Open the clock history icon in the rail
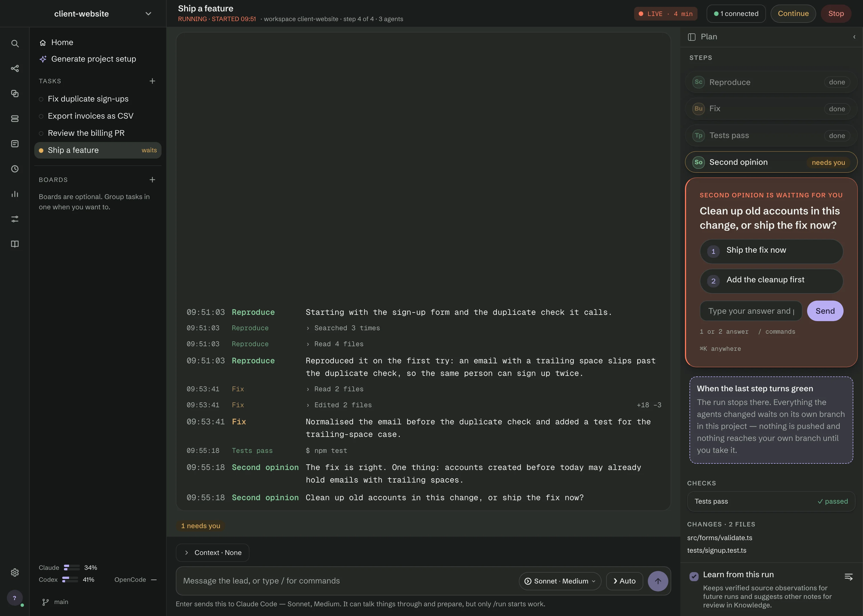Screen dimensions: 863x616 (15, 169)
